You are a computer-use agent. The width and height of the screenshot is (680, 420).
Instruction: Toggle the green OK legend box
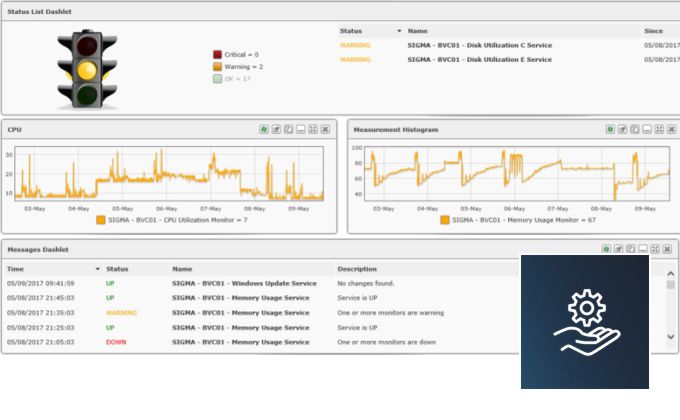point(217,79)
